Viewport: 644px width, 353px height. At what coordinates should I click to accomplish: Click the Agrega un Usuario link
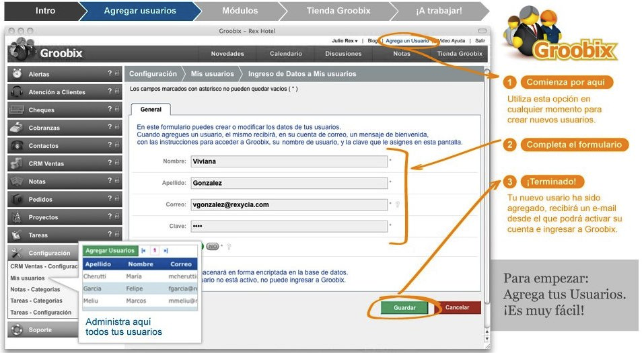(x=407, y=40)
